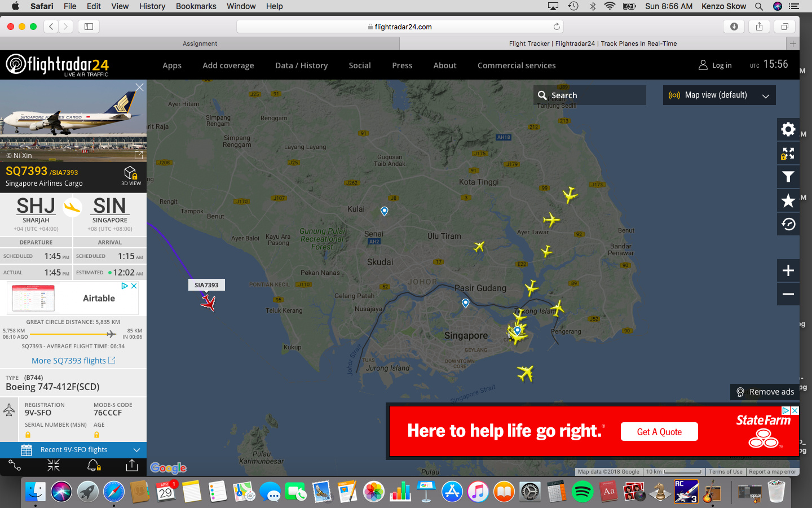This screenshot has height=508, width=812.
Task: Open bookmarks with the star icon
Action: (x=788, y=200)
